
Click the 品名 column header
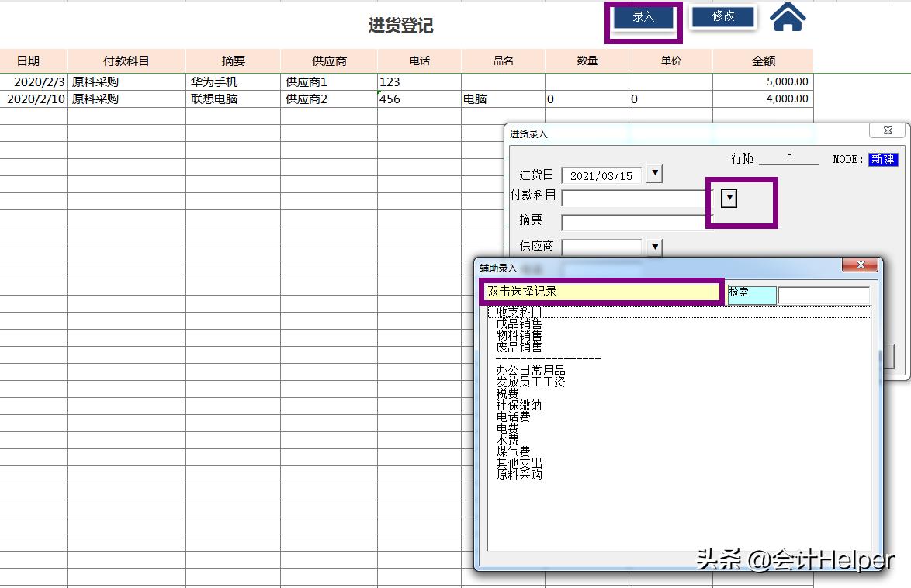tap(501, 60)
